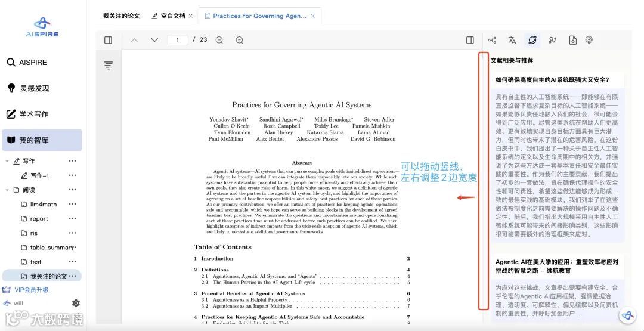Click Agenticness as a Helpful Property entry
The image size is (644, 331).
250,300
